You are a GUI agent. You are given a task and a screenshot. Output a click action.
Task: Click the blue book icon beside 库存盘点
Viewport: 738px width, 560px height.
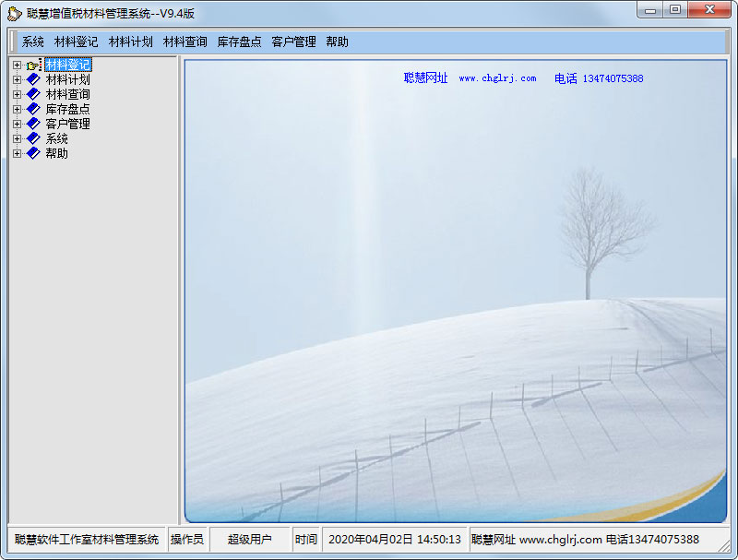point(33,109)
